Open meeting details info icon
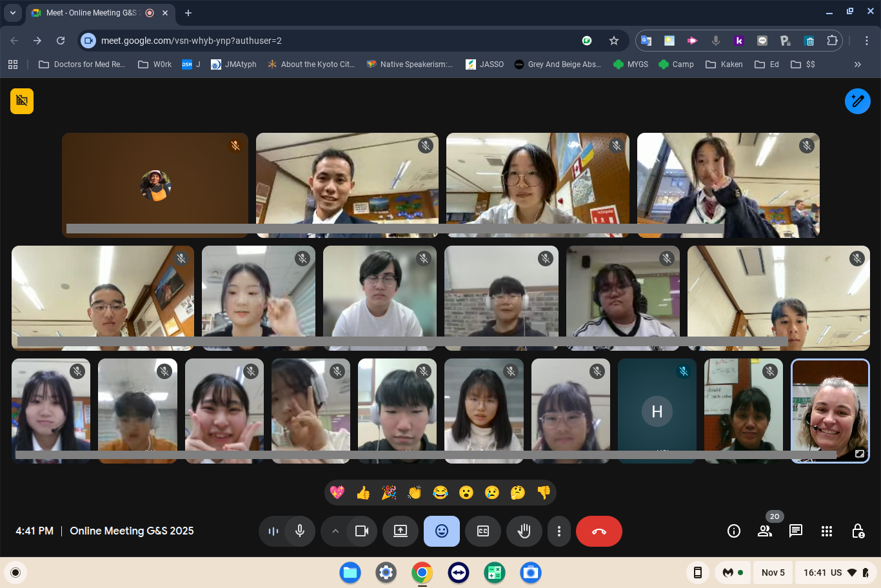Viewport: 881px width, 588px height. click(x=734, y=531)
